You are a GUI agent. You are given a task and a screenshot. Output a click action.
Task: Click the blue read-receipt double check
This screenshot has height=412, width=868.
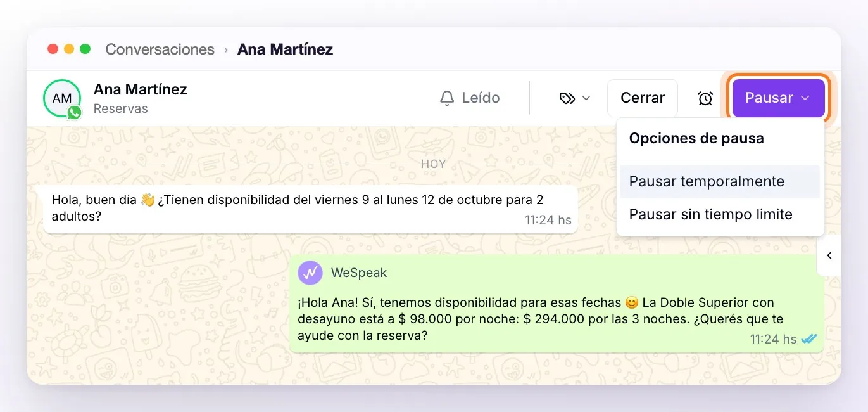tap(809, 339)
